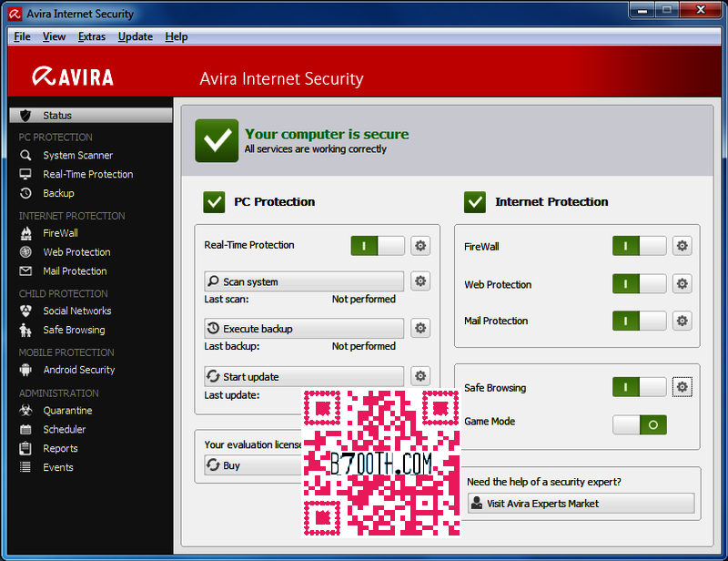This screenshot has width=728, height=561.
Task: Click the FireWall flame icon in sidebar
Action: coord(26,233)
